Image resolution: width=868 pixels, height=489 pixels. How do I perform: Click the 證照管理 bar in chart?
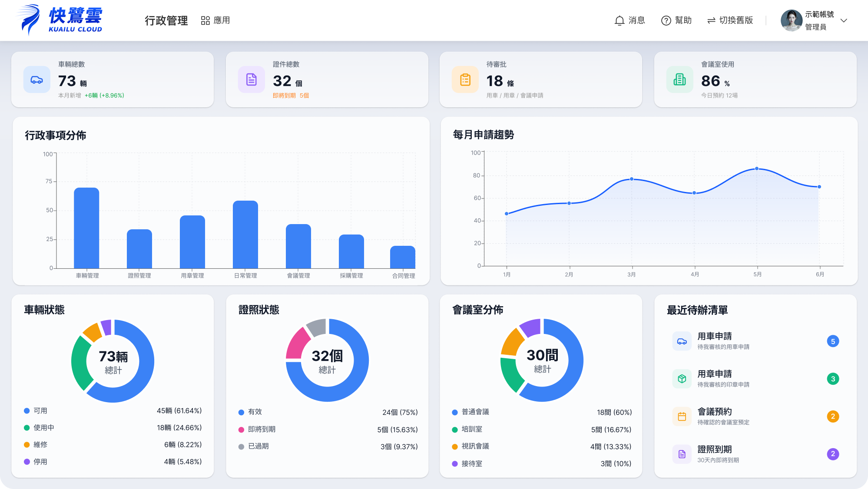[x=139, y=249]
